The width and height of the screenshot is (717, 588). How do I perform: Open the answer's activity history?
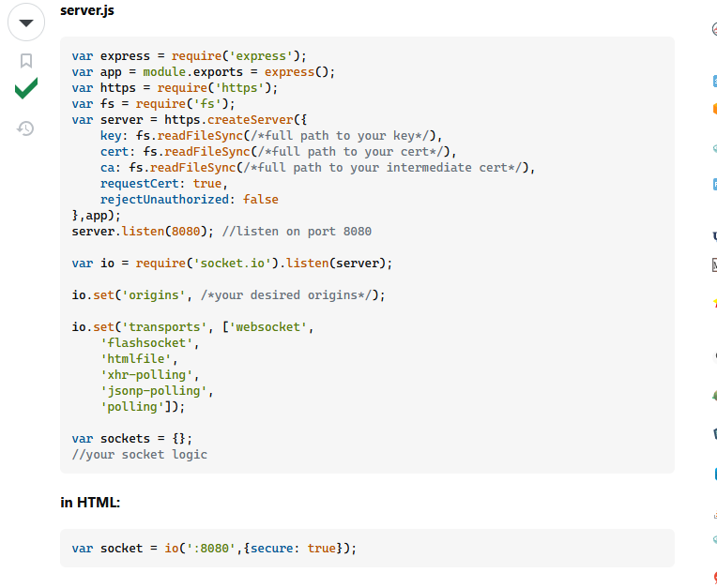tap(26, 128)
